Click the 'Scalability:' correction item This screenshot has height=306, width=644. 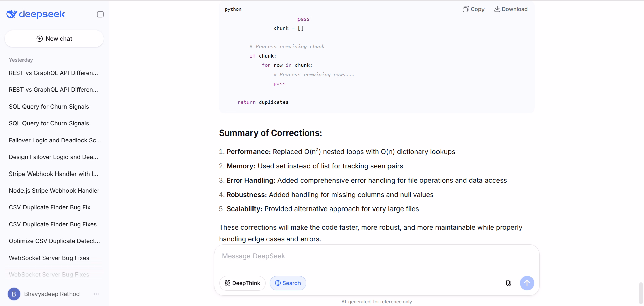pyautogui.click(x=323, y=209)
